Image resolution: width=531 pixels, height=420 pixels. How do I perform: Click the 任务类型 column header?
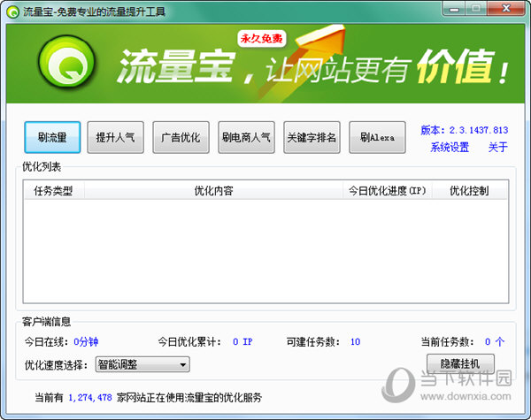coord(53,191)
